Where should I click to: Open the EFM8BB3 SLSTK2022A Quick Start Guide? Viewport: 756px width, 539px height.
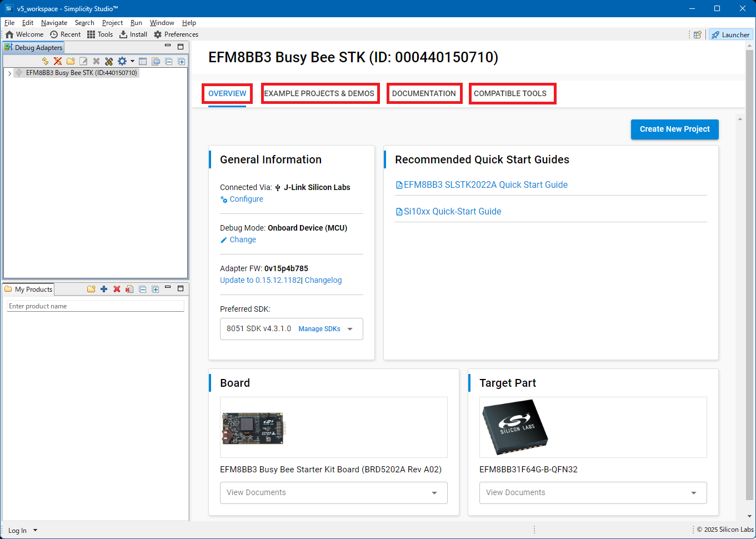(x=486, y=184)
